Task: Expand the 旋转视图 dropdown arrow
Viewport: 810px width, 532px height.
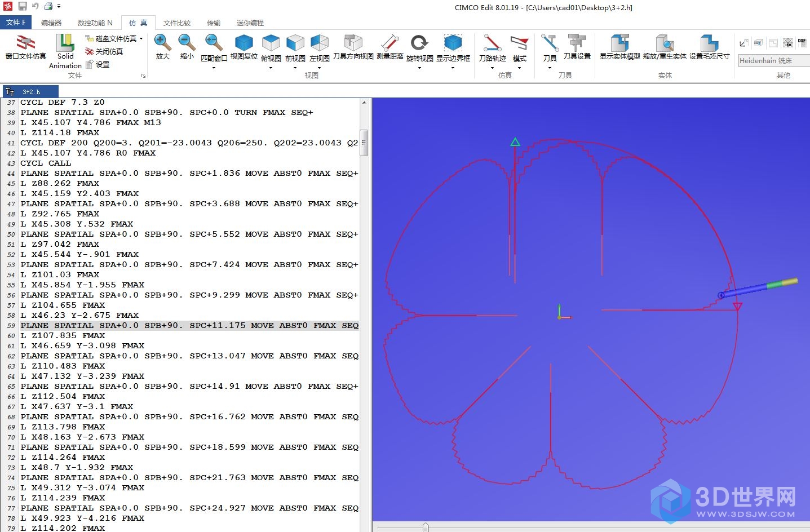Action: pos(419,68)
